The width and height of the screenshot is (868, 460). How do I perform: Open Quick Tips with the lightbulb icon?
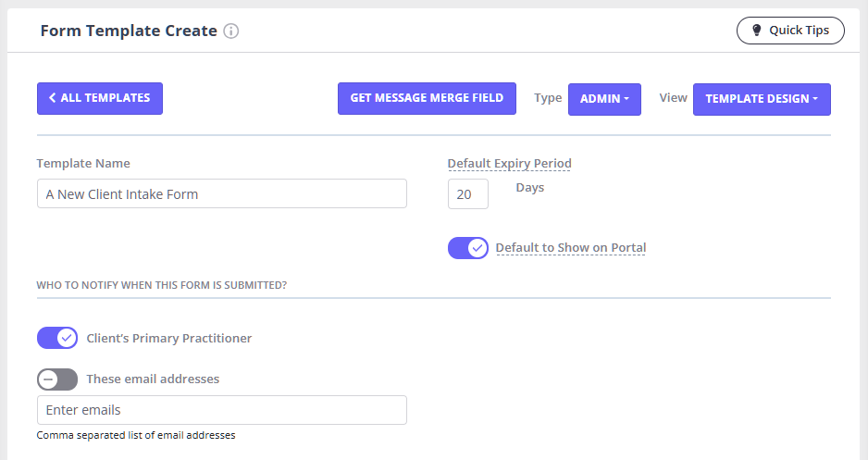click(790, 31)
